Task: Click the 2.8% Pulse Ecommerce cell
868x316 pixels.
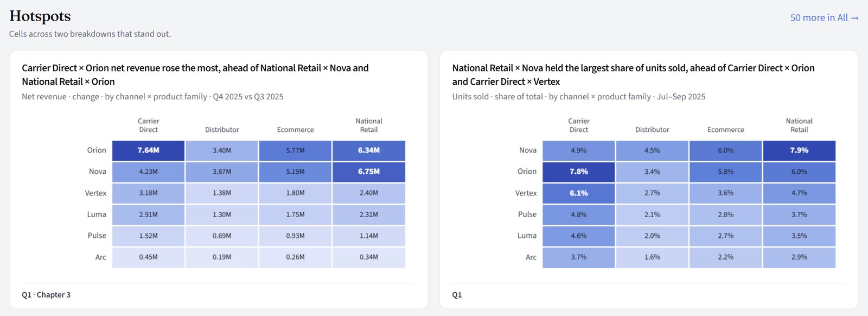Action: (726, 214)
